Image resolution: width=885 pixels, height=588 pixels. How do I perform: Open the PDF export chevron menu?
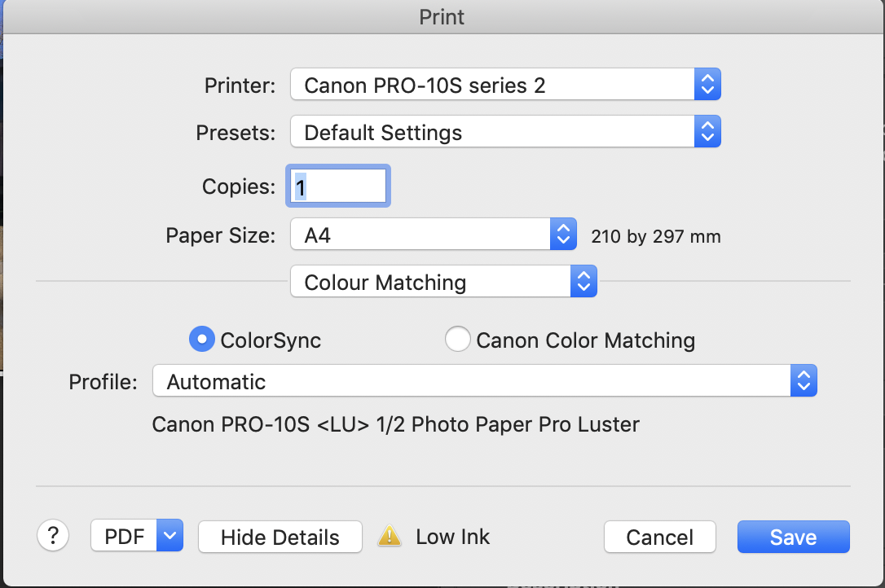point(170,536)
